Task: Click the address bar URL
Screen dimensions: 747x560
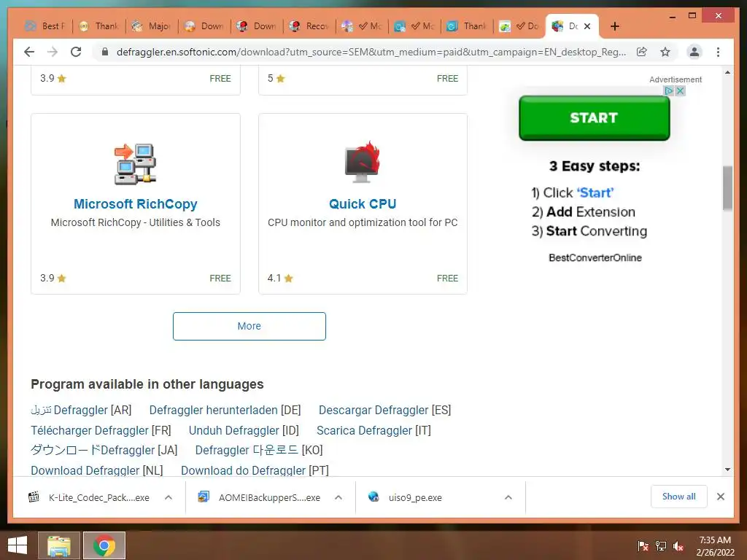Action: [371, 52]
